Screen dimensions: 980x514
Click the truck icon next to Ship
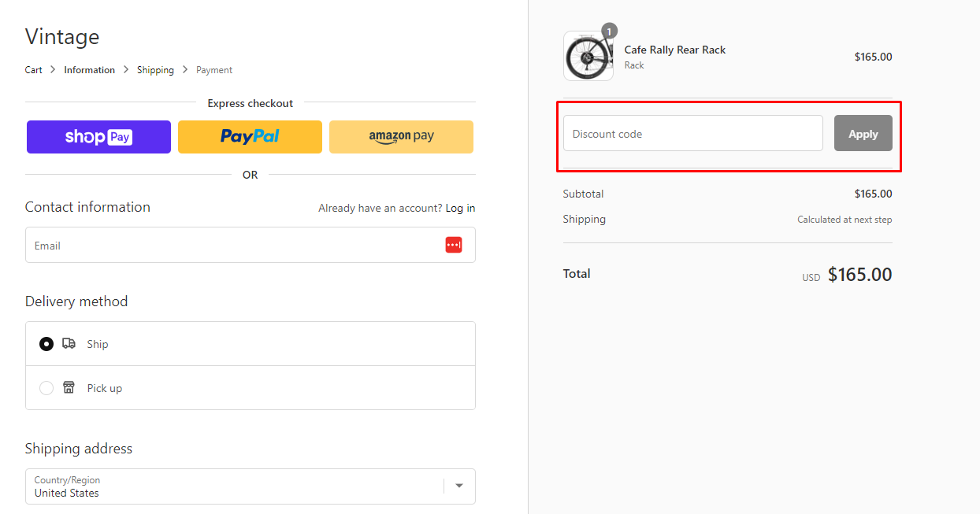tap(69, 343)
